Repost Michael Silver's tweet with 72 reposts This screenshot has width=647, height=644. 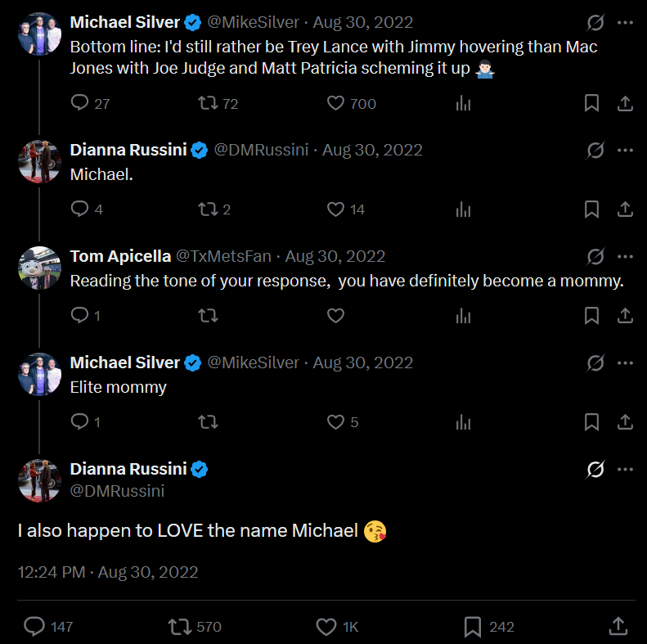pyautogui.click(x=209, y=103)
